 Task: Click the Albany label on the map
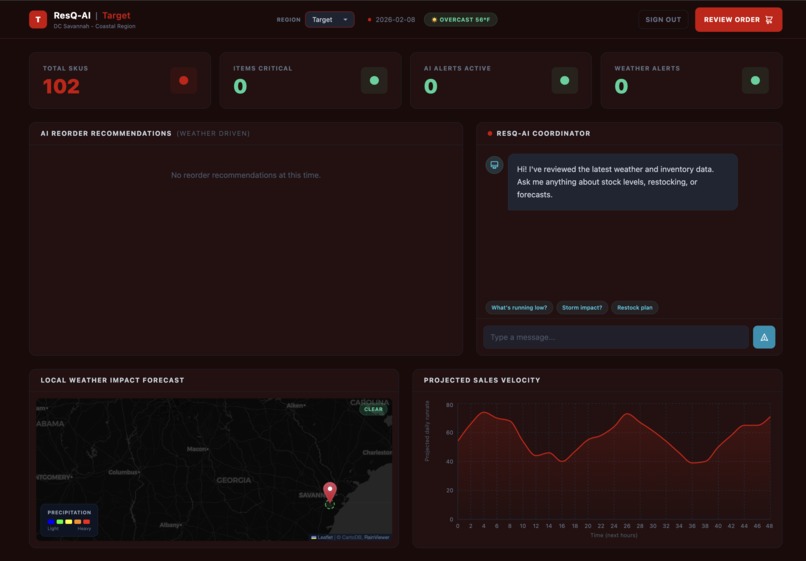(170, 524)
